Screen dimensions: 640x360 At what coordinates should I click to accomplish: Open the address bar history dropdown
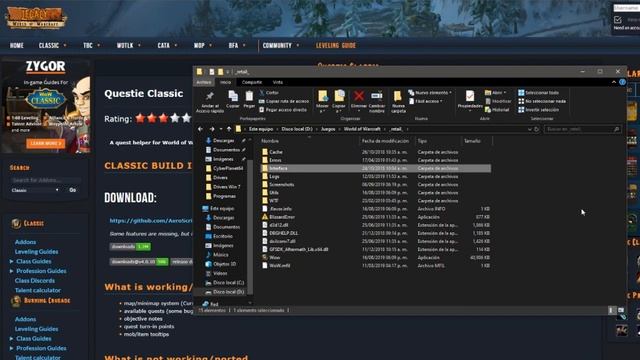[x=529, y=129]
